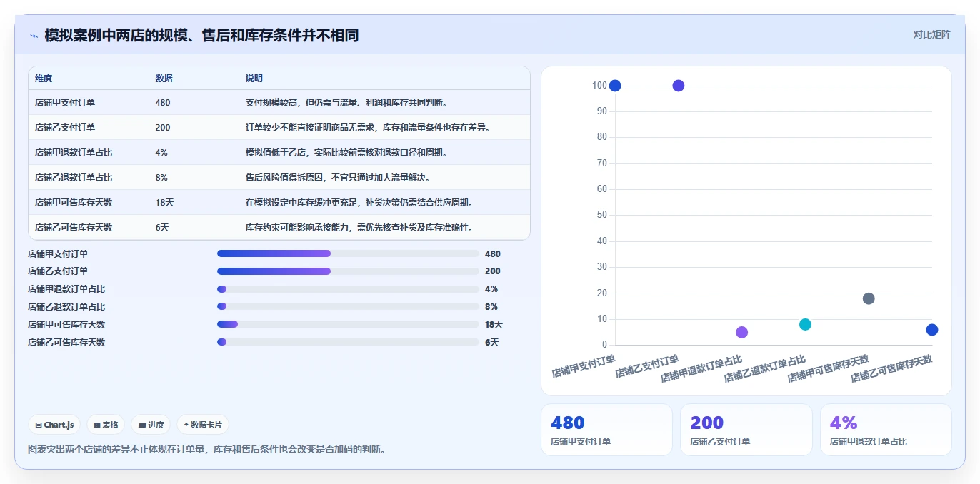Select the 数据 column header in the table
980x484 pixels.
(x=164, y=79)
